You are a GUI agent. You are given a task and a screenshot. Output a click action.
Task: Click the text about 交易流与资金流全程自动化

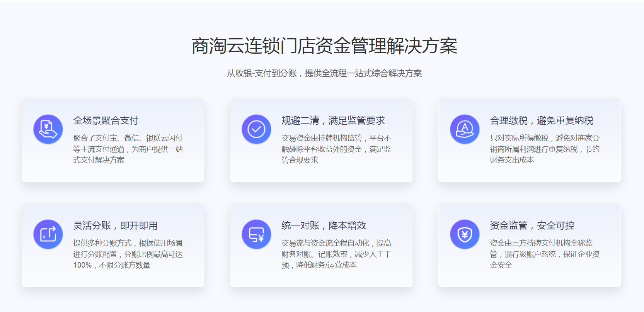click(336, 254)
